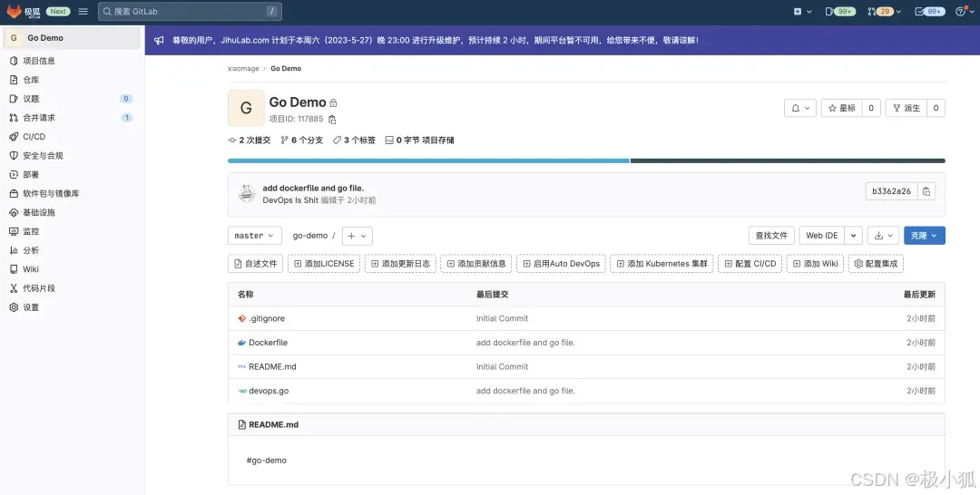The height and width of the screenshot is (495, 980).
Task: Click the 监控 monitor sidebar icon
Action: (x=14, y=231)
